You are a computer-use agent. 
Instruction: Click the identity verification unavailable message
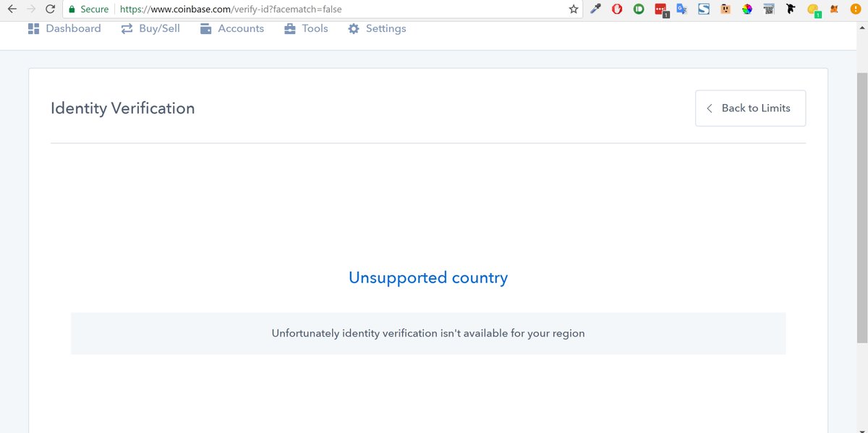pyautogui.click(x=428, y=333)
